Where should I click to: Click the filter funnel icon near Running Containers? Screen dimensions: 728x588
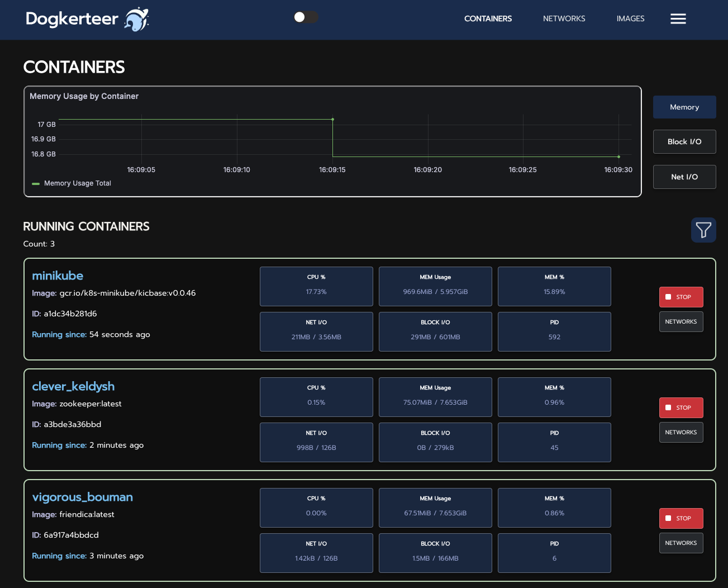[x=703, y=230]
